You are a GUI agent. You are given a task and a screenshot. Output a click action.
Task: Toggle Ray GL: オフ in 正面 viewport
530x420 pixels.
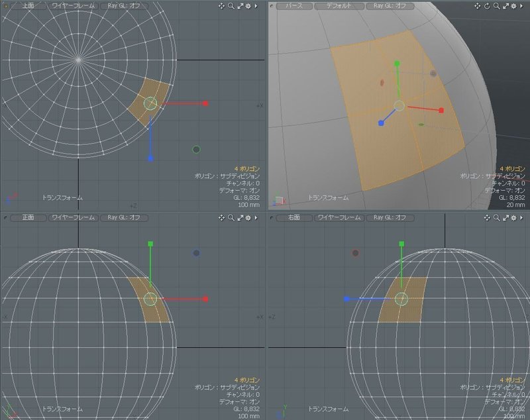124,217
